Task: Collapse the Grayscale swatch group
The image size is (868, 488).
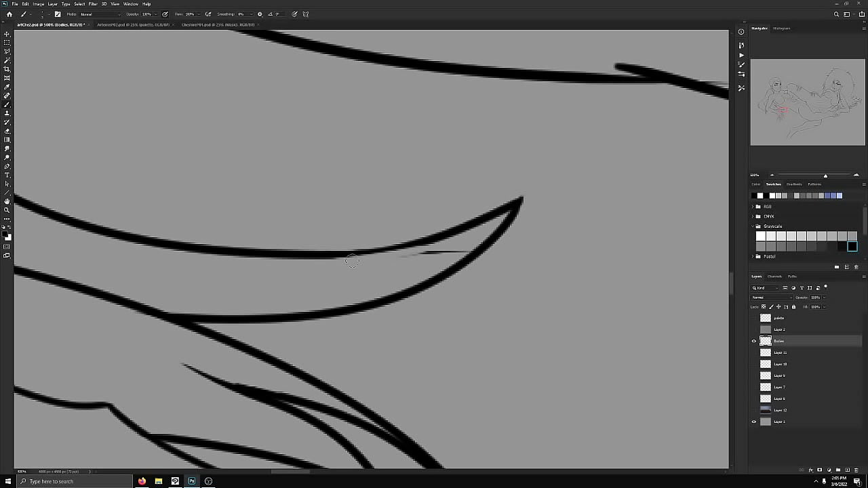Action: click(x=753, y=226)
